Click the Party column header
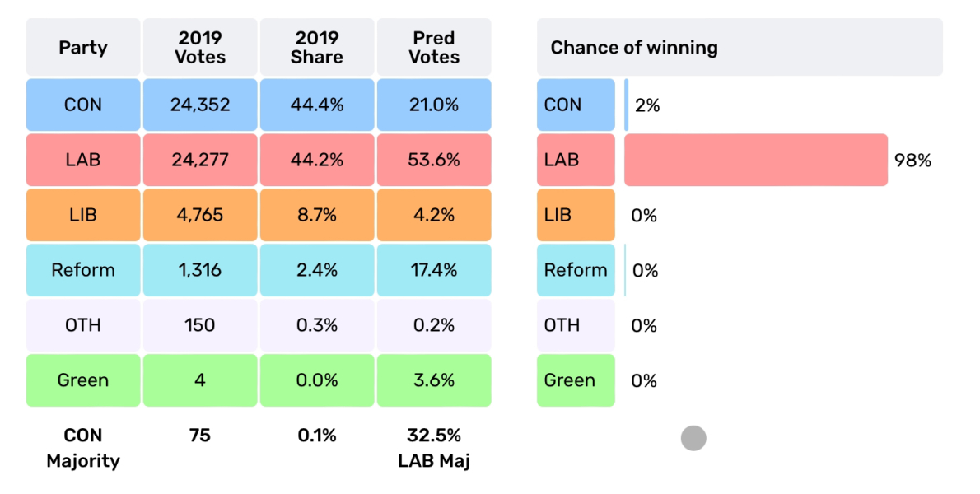The height and width of the screenshot is (494, 980). [x=83, y=47]
